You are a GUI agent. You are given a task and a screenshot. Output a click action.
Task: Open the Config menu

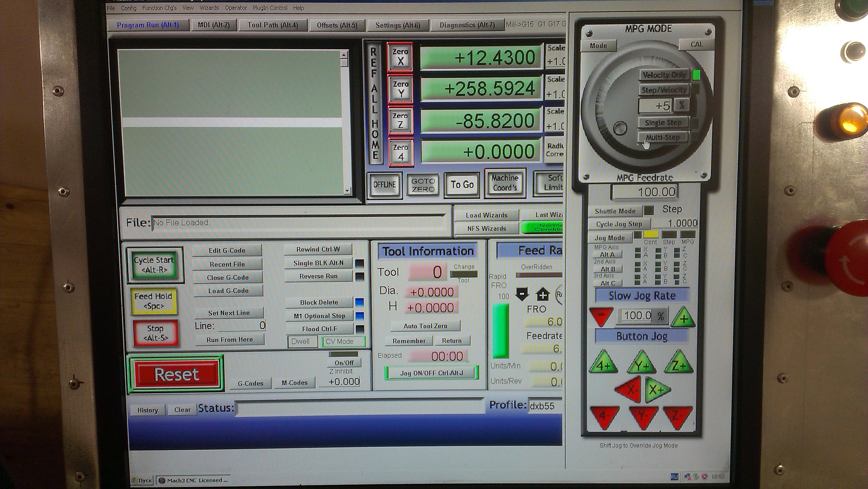(x=128, y=8)
